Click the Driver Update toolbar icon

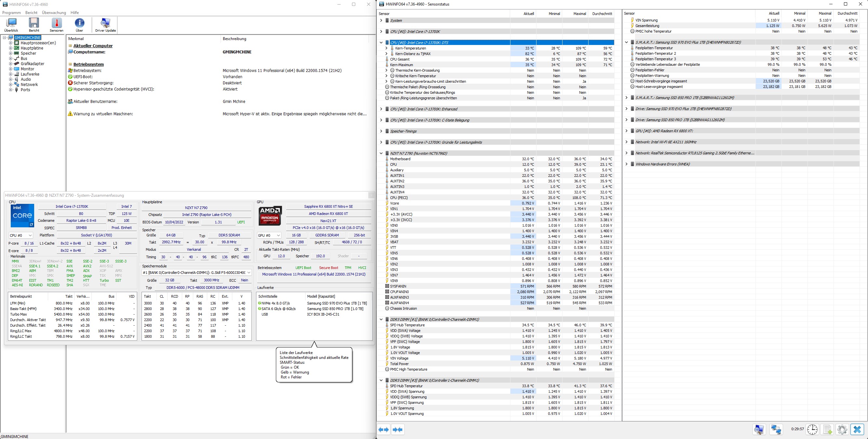(x=105, y=25)
